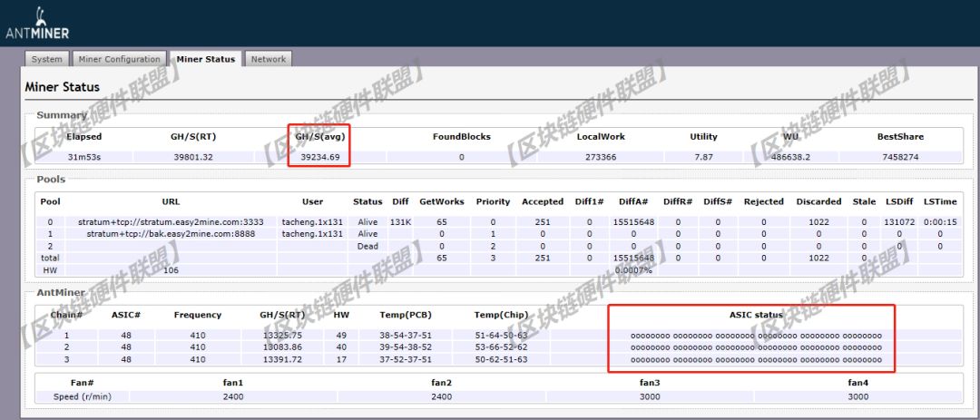Click the BestShare value 7458274
The height and width of the screenshot is (420, 980).
900,157
